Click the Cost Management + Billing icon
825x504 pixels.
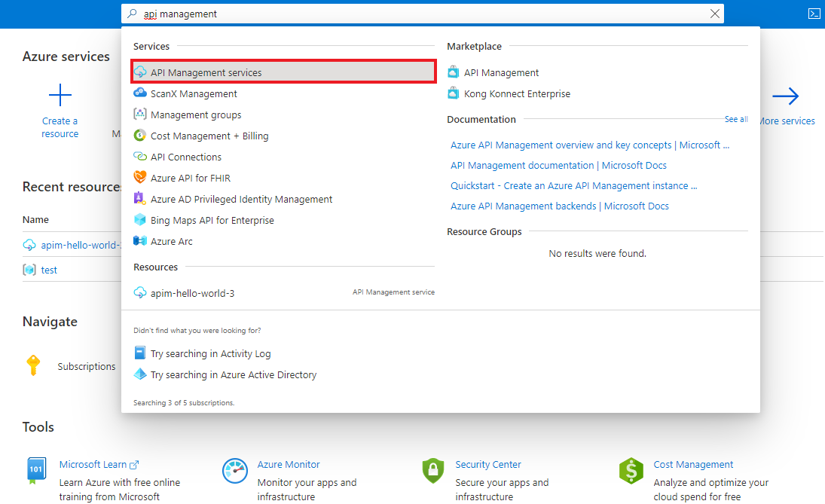pos(141,136)
